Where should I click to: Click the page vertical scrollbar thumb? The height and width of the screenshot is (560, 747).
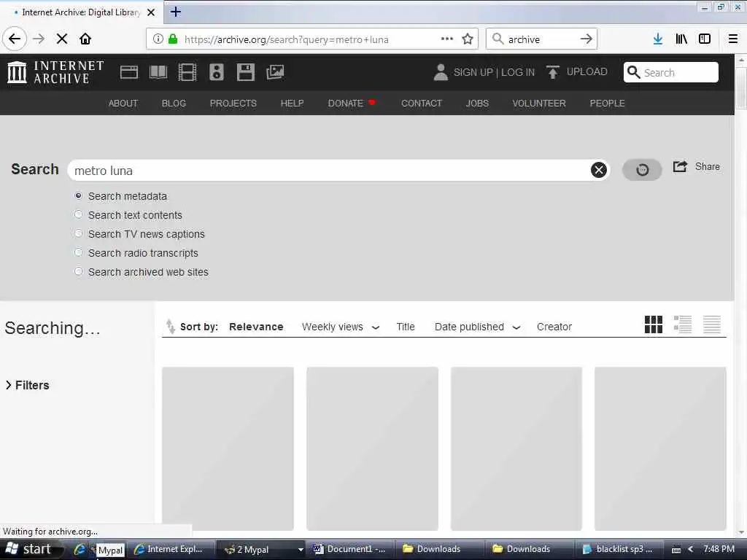741,88
